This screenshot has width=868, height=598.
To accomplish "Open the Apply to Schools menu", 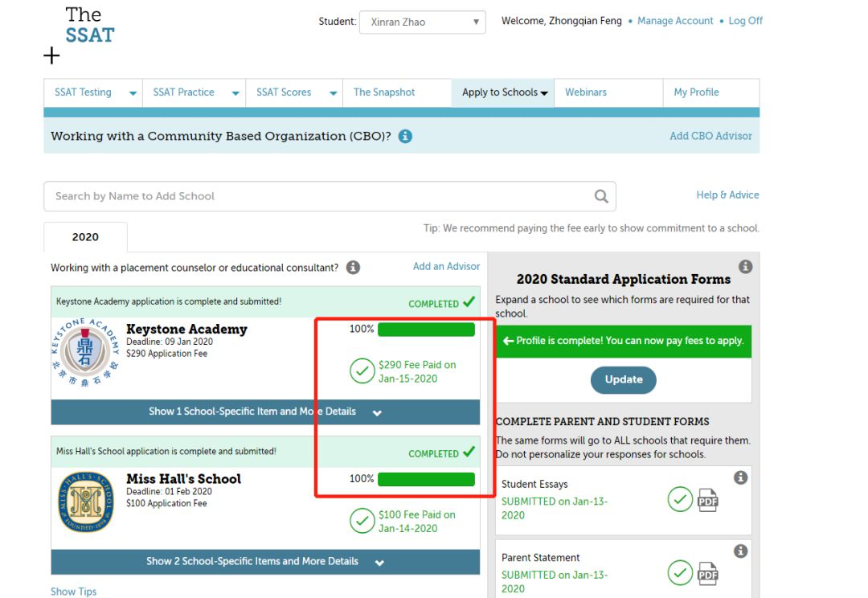I will 504,92.
